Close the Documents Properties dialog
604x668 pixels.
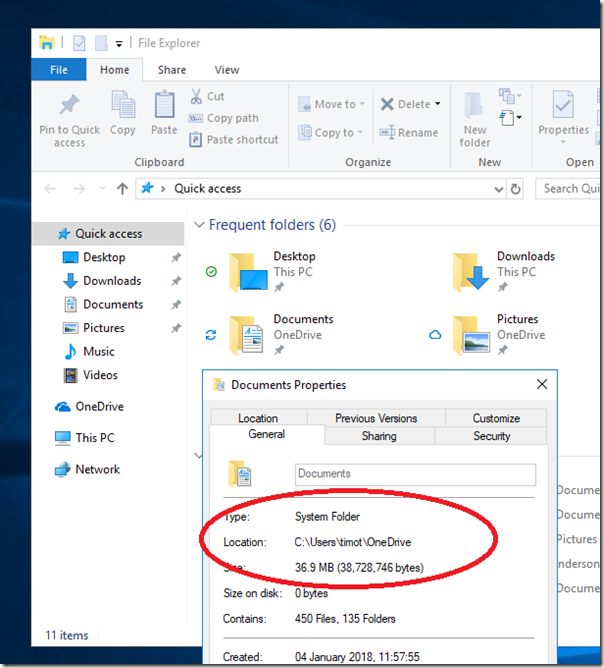(542, 384)
